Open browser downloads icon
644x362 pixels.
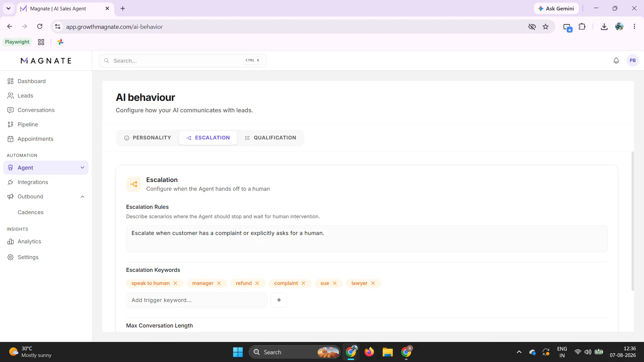pyautogui.click(x=604, y=26)
